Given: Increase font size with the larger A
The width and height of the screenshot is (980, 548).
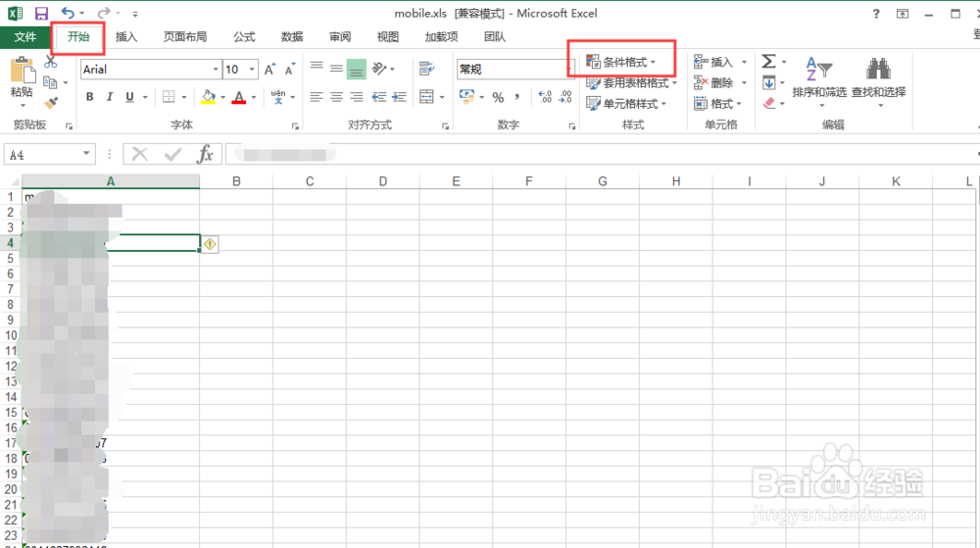Looking at the screenshot, I should pyautogui.click(x=269, y=70).
